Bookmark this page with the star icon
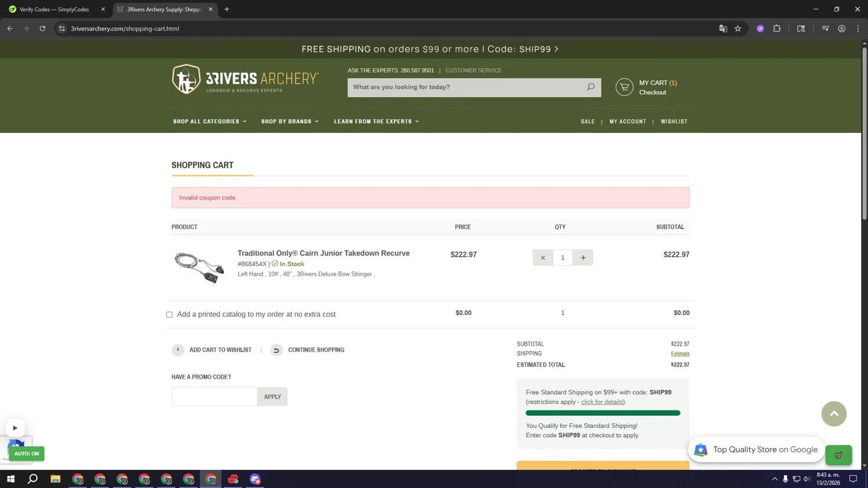The width and height of the screenshot is (868, 488). tap(738, 28)
